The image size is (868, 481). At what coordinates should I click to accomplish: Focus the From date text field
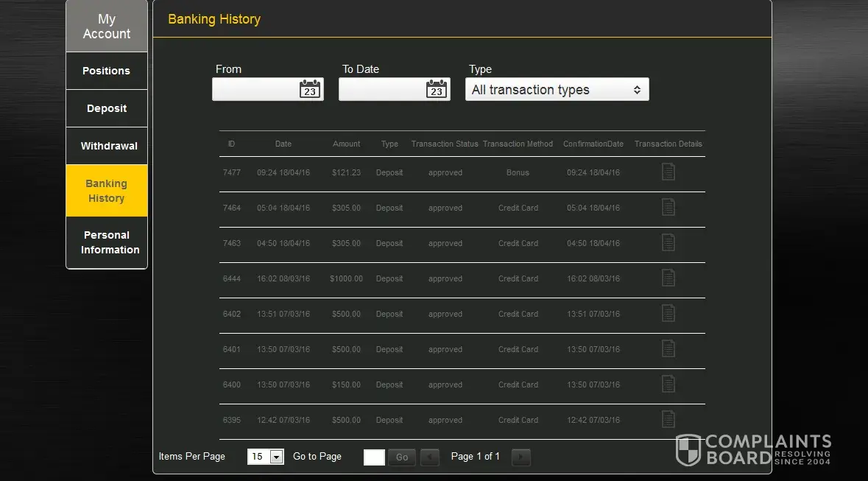(255, 90)
